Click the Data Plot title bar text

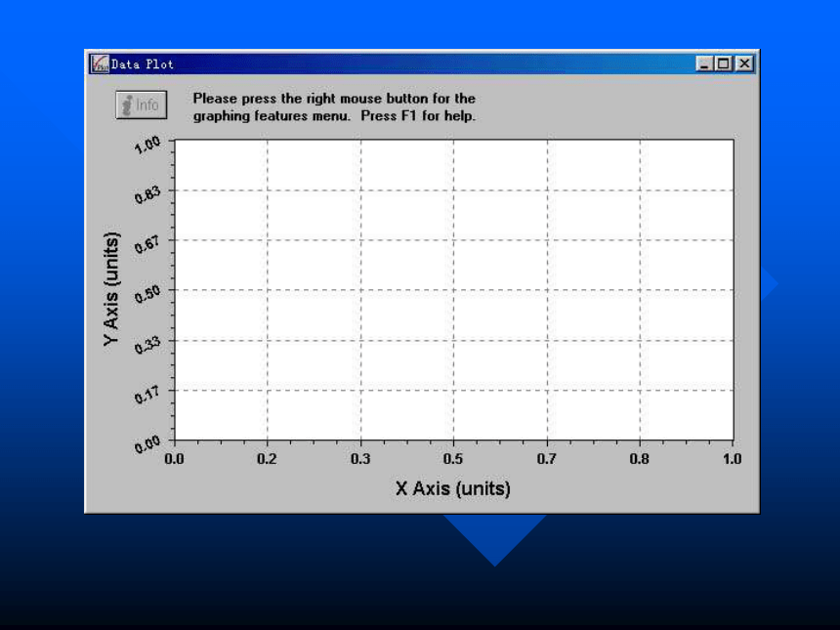pyautogui.click(x=143, y=64)
